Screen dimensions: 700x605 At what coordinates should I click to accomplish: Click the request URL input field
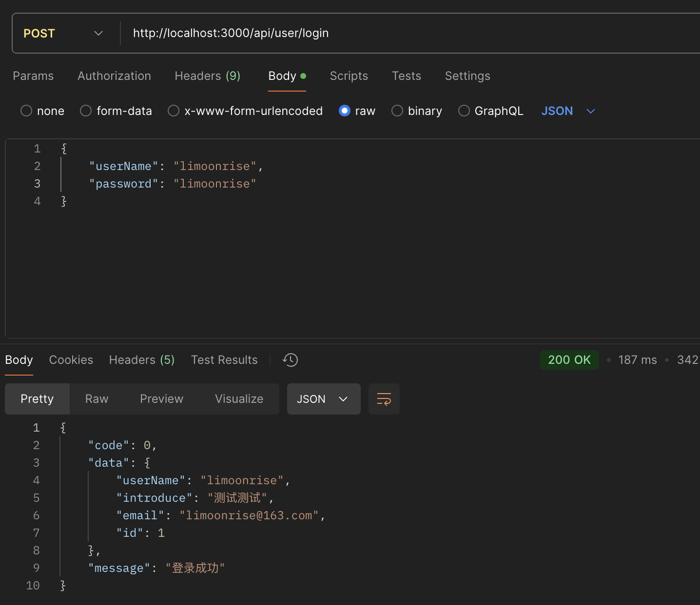tap(390, 33)
